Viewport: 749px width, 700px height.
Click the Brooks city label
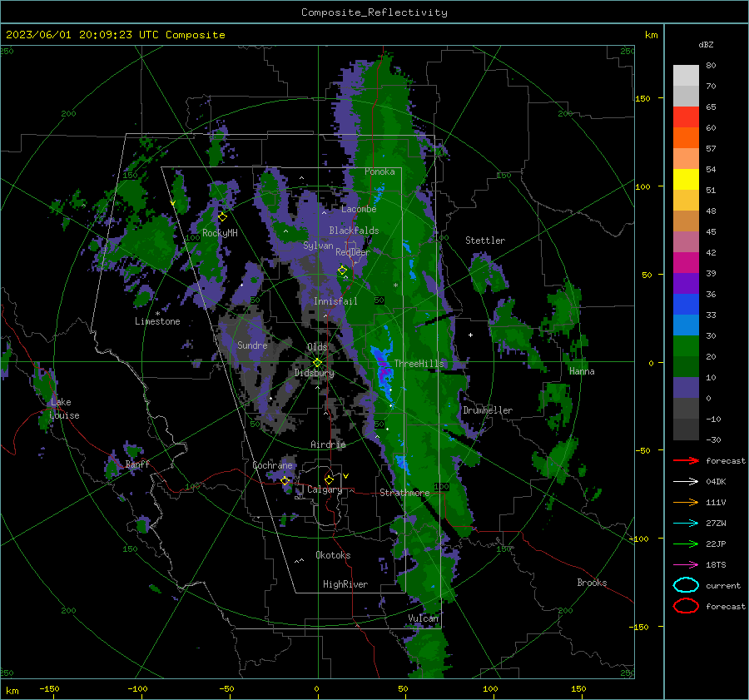pyautogui.click(x=592, y=583)
